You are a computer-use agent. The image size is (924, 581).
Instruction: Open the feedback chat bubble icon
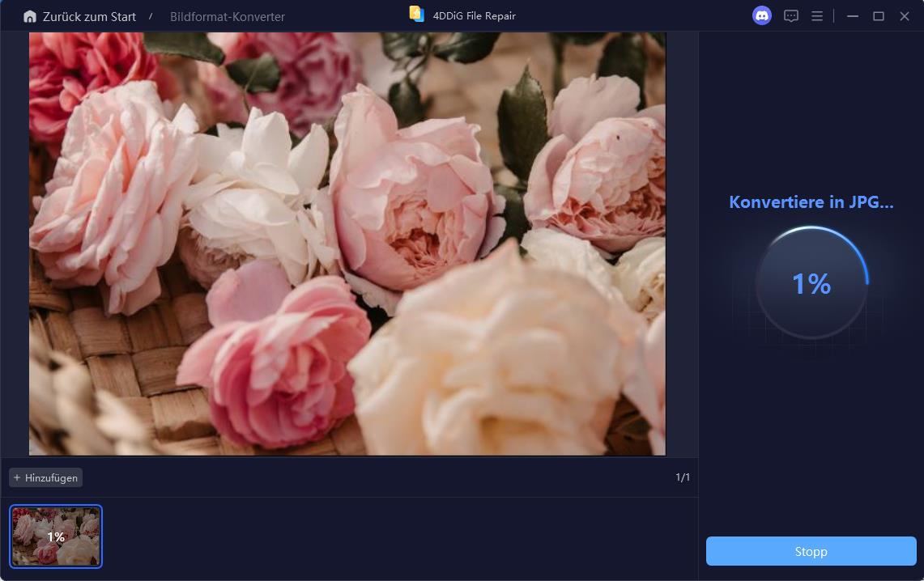click(791, 16)
